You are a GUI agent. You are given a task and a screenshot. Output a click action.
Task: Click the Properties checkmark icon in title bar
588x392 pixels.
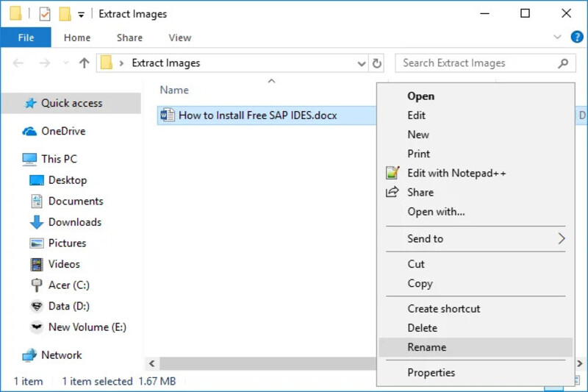coord(45,14)
